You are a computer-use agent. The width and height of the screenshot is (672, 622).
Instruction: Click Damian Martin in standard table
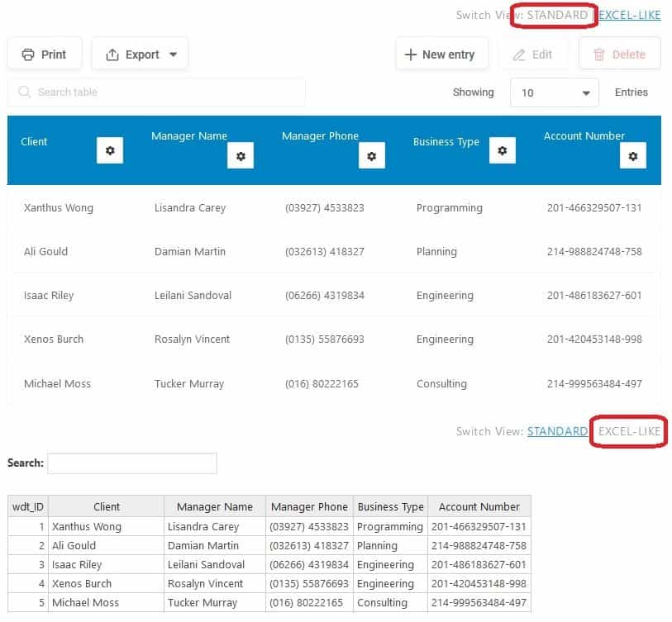[190, 251]
